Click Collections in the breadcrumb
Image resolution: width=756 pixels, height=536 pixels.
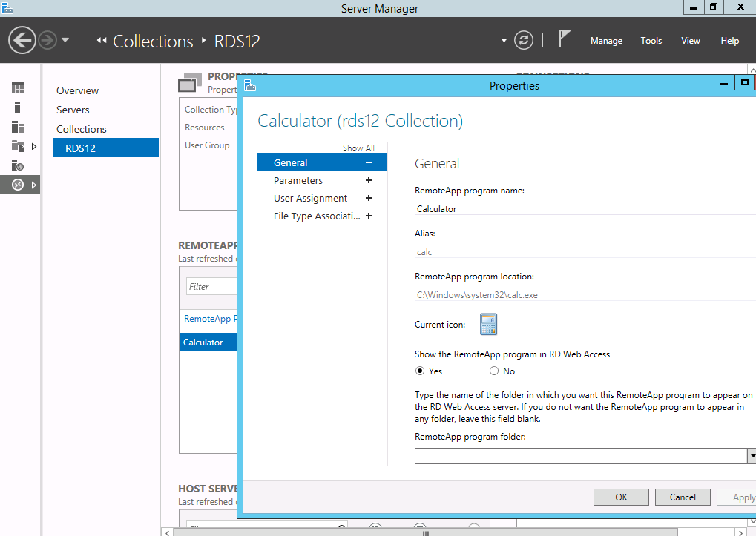pos(153,42)
